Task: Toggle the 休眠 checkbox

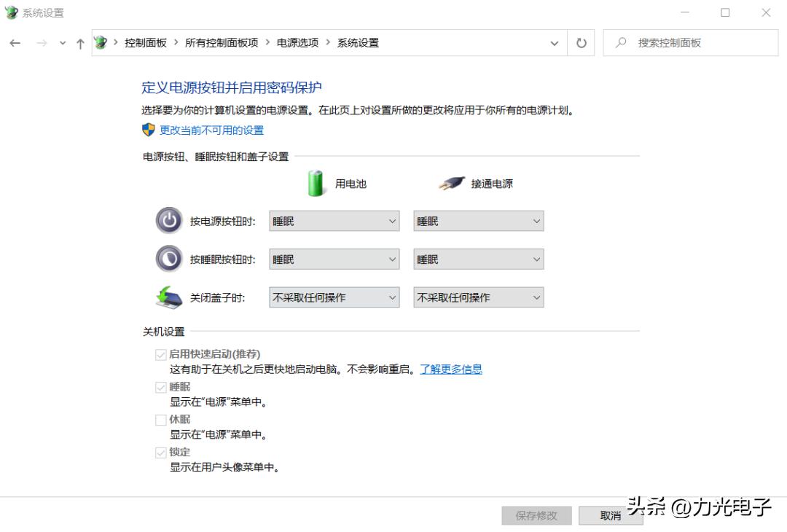Action: click(161, 420)
